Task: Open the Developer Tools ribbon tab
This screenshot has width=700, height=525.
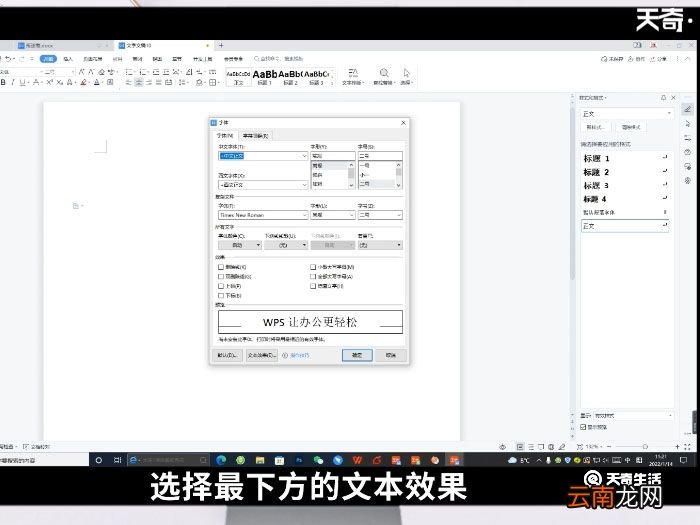Action: [202, 59]
